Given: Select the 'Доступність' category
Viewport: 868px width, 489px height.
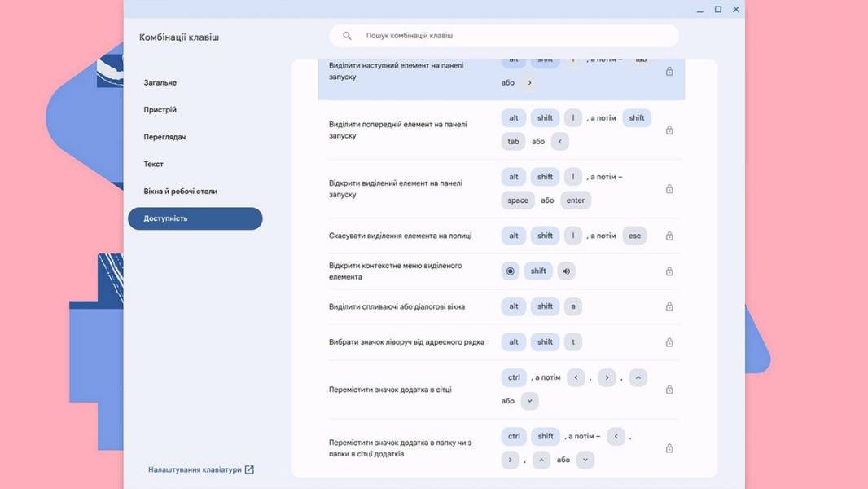Looking at the screenshot, I should (x=195, y=218).
